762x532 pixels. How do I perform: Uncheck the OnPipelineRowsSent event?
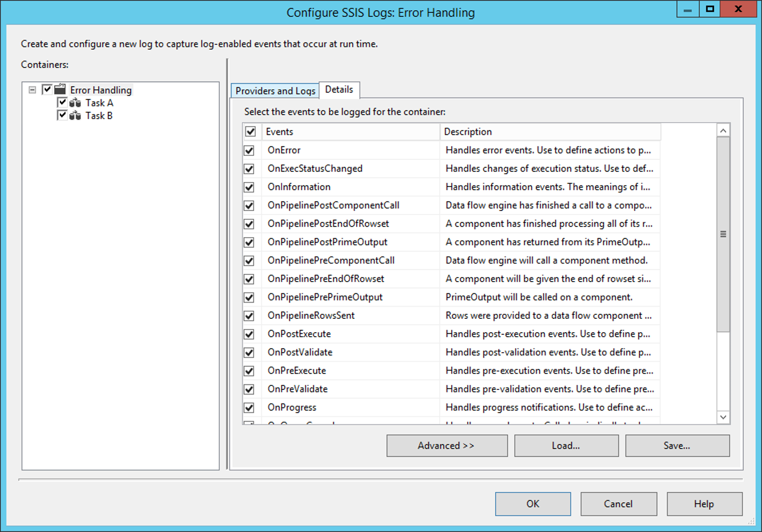click(249, 315)
